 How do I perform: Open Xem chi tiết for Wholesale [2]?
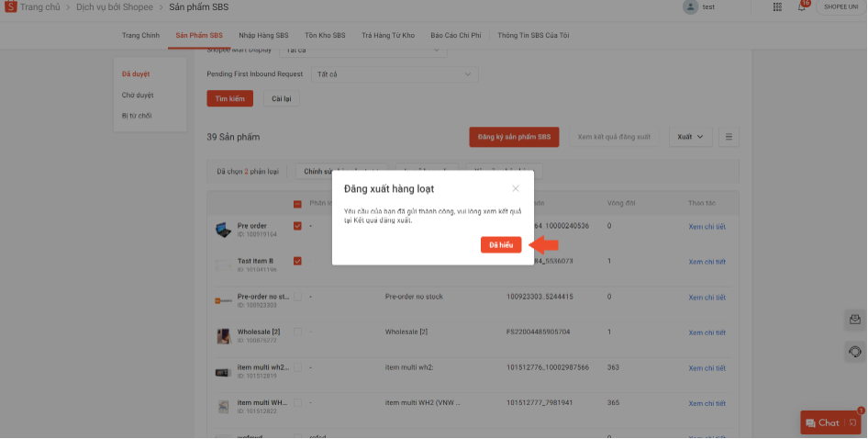coord(707,332)
